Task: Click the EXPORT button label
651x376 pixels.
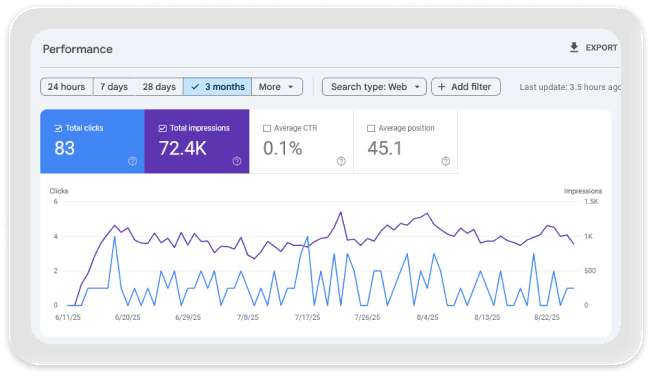Action: click(x=601, y=48)
